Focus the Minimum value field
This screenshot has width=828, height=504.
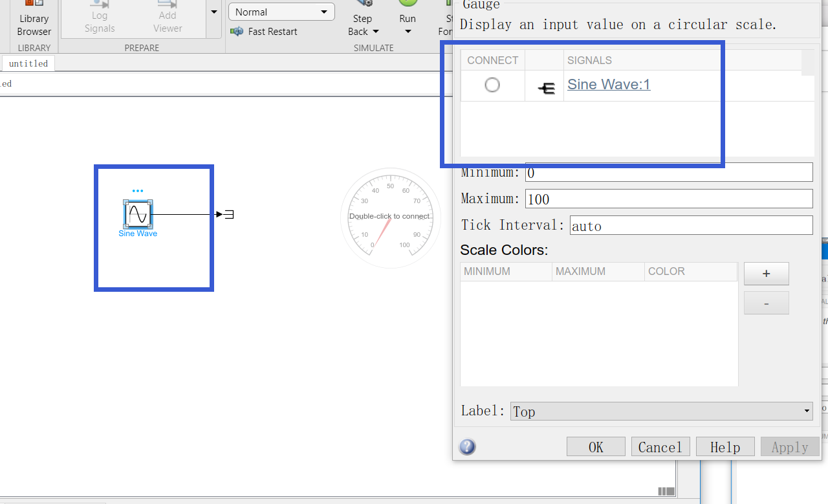click(x=669, y=172)
